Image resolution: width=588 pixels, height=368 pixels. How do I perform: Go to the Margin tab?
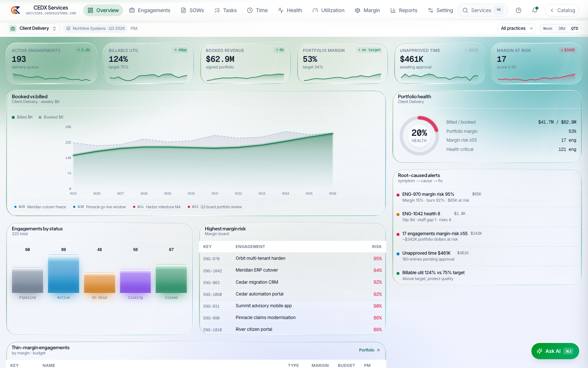[367, 10]
